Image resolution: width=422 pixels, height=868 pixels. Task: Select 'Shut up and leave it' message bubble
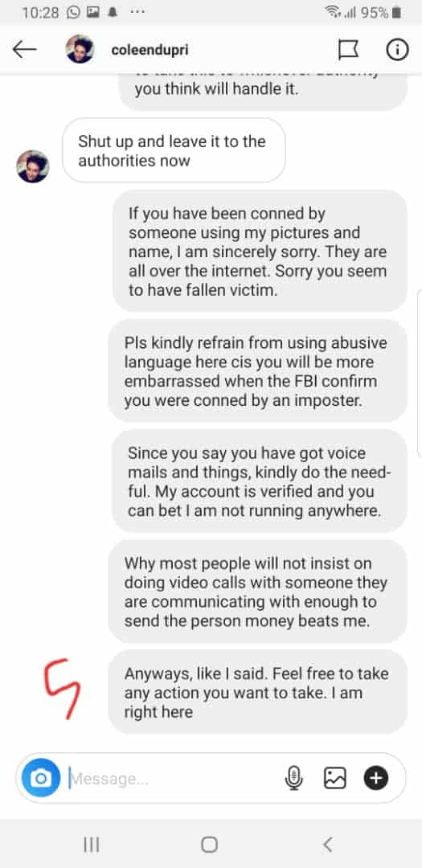pos(174,150)
